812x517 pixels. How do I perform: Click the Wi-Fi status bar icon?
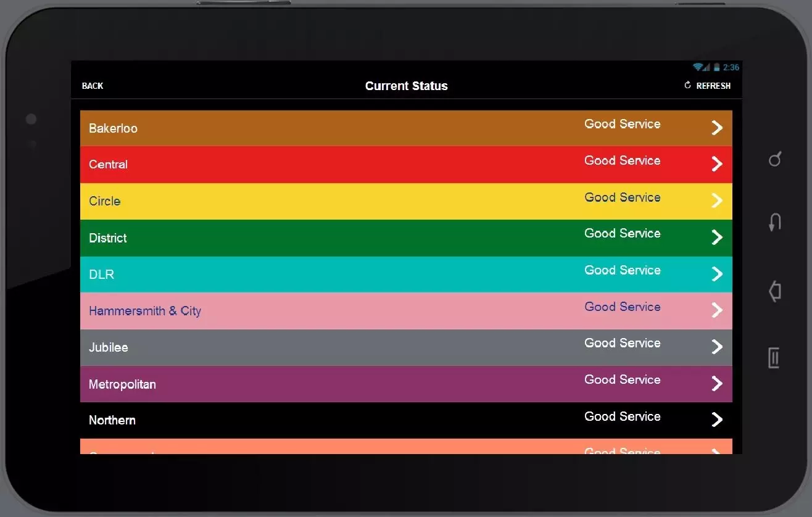pos(698,67)
